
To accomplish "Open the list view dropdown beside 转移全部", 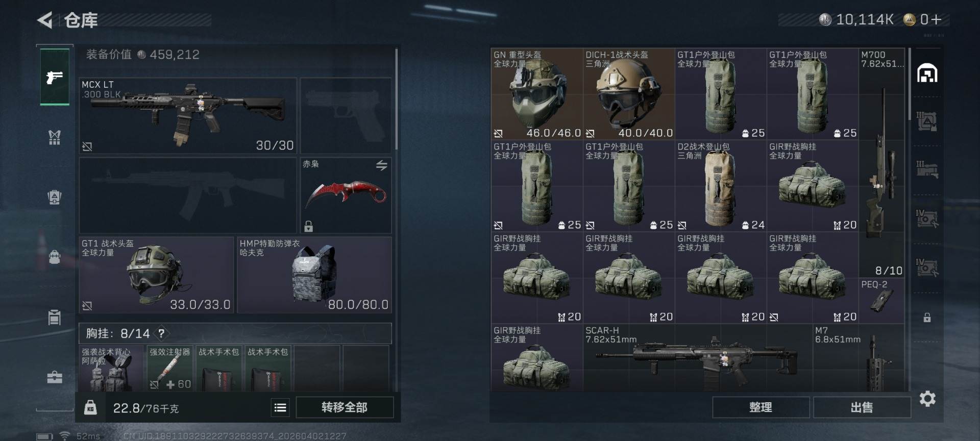I will (280, 407).
